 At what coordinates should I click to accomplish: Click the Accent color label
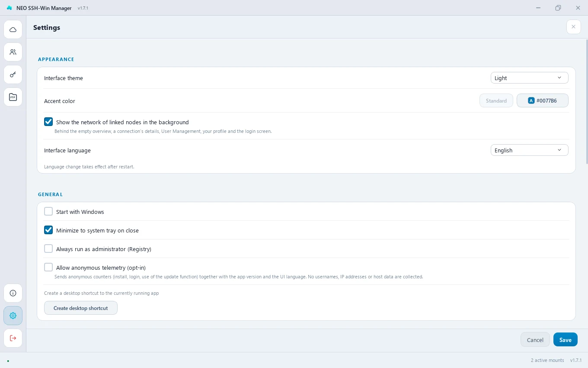pyautogui.click(x=60, y=101)
